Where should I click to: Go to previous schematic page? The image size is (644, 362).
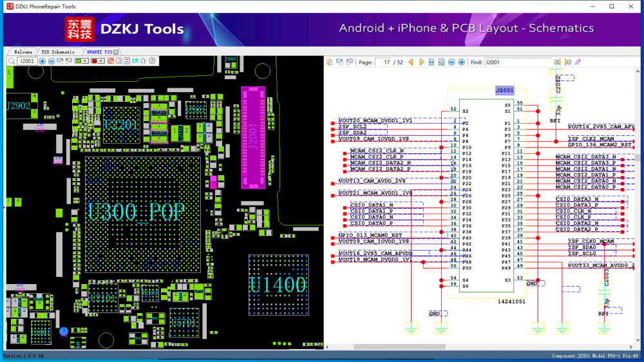tap(411, 62)
